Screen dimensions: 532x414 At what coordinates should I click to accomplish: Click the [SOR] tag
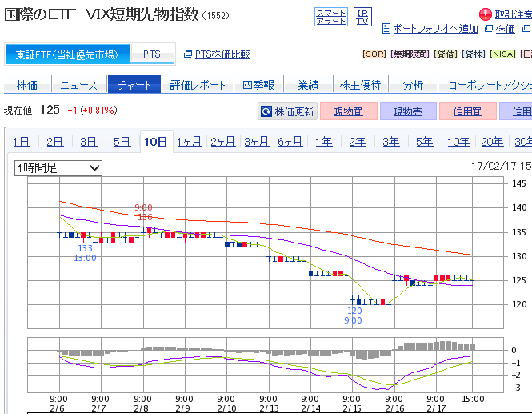374,54
